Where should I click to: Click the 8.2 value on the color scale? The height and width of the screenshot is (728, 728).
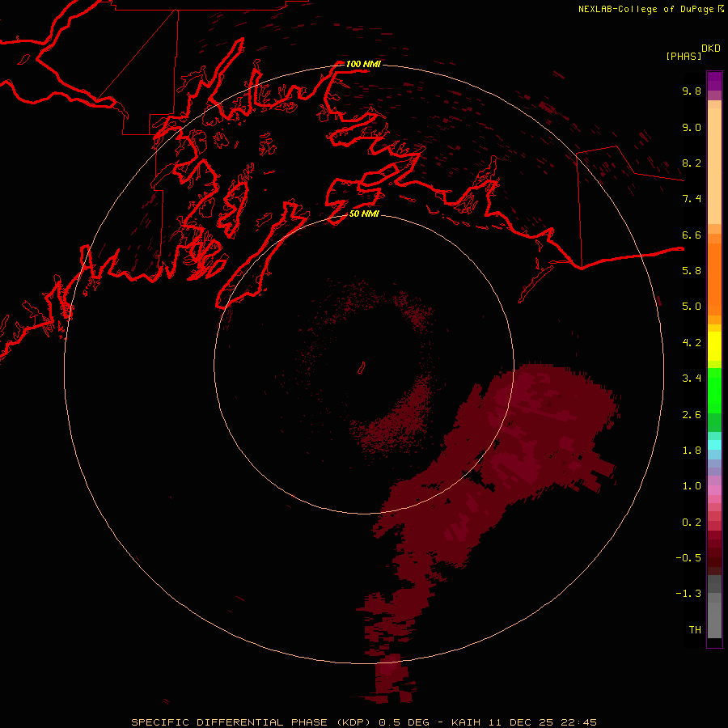pos(692,163)
